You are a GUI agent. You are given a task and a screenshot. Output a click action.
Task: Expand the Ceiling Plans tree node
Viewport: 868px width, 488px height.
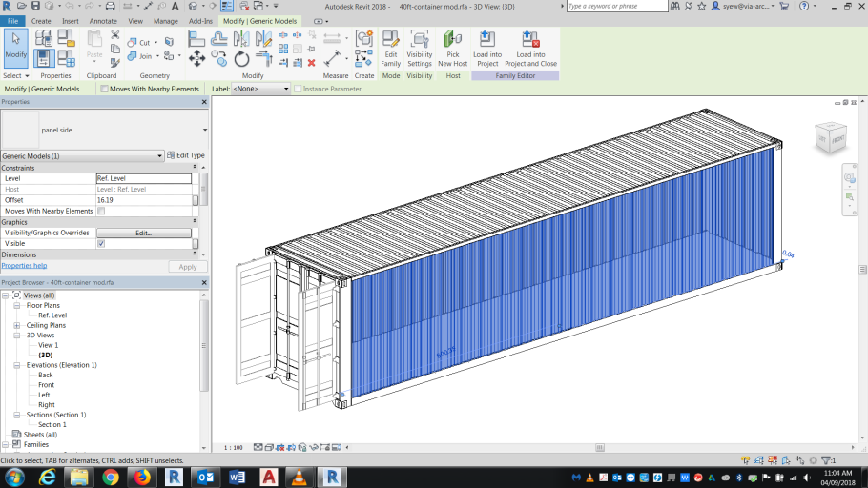click(x=17, y=325)
